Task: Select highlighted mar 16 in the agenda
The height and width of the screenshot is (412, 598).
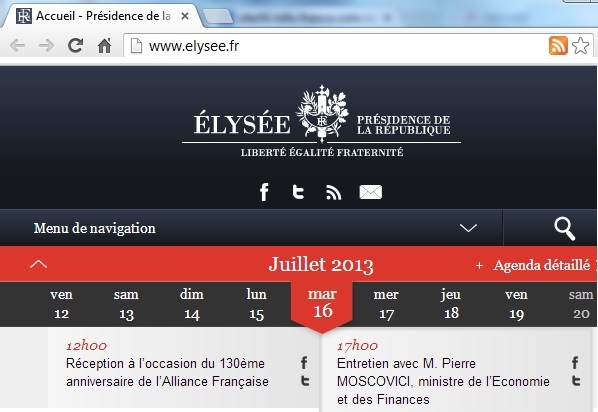Action: (322, 304)
